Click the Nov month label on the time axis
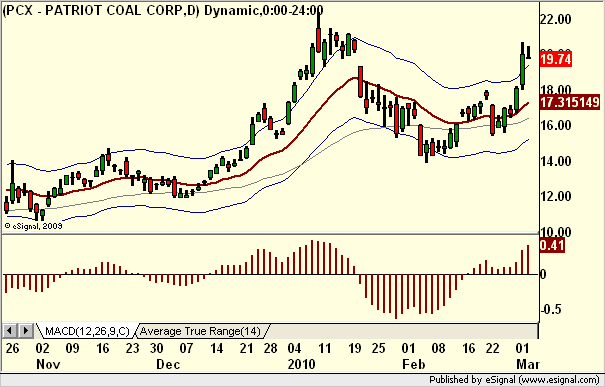 coord(48,364)
